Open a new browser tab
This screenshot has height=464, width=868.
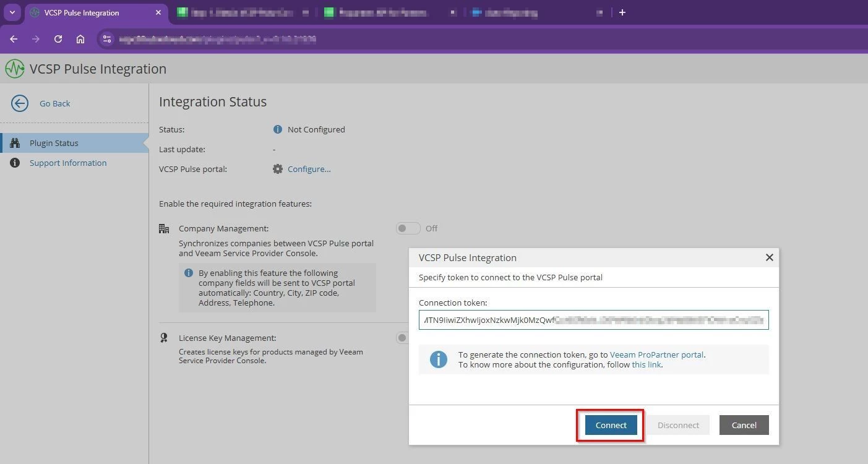[x=622, y=12]
